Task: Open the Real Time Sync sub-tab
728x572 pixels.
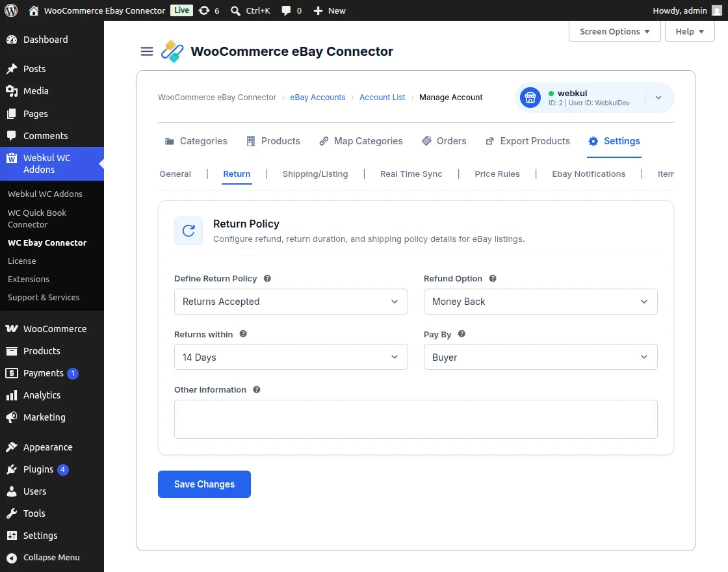Action: pos(411,174)
